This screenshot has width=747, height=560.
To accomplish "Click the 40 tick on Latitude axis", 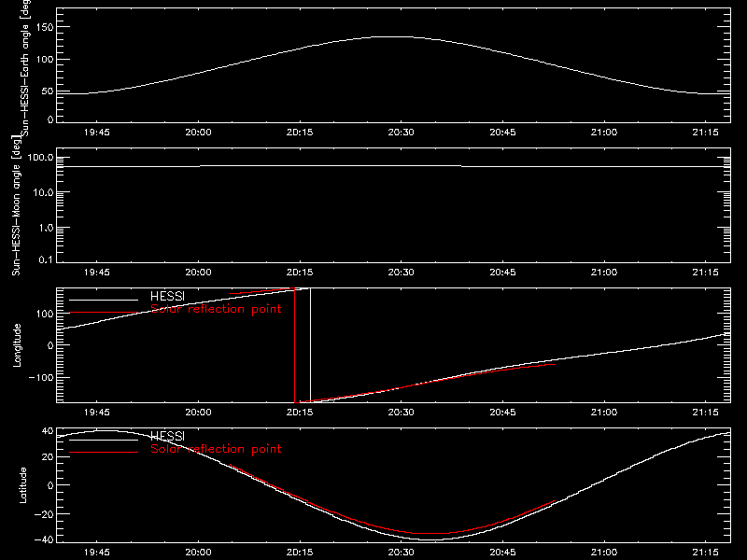I will (48, 431).
